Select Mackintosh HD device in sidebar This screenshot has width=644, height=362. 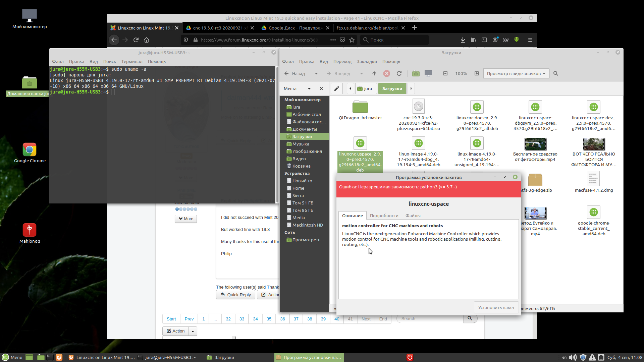tap(304, 225)
